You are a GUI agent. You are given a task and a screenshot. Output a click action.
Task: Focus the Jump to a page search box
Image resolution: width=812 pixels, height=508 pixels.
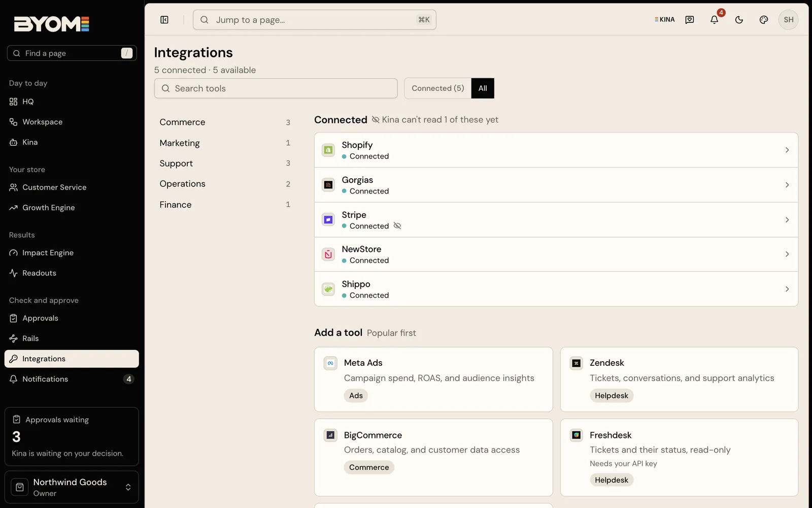click(314, 20)
